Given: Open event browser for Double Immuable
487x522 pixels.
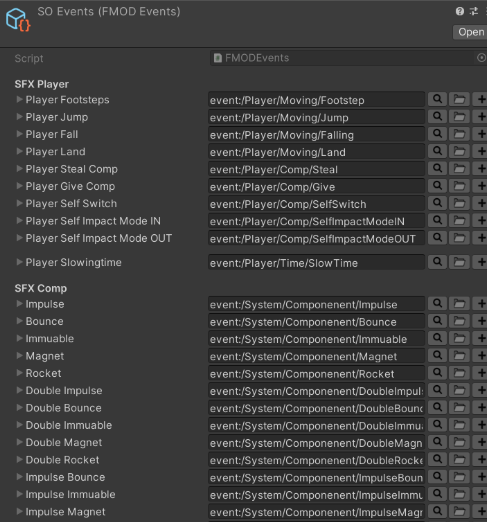Looking at the screenshot, I should point(459,425).
